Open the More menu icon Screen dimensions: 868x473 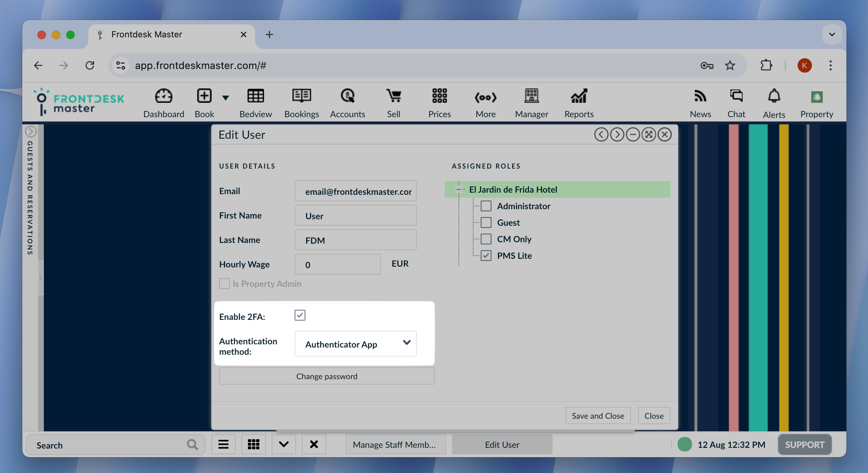[485, 97]
